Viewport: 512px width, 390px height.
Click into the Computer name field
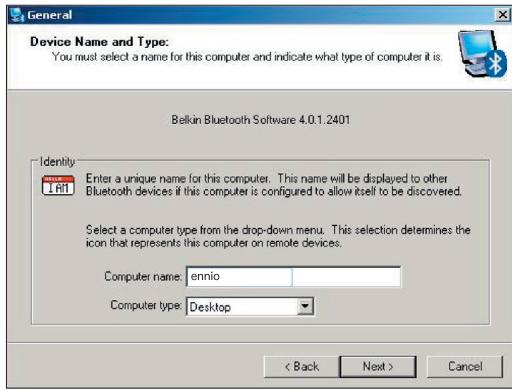(x=293, y=276)
